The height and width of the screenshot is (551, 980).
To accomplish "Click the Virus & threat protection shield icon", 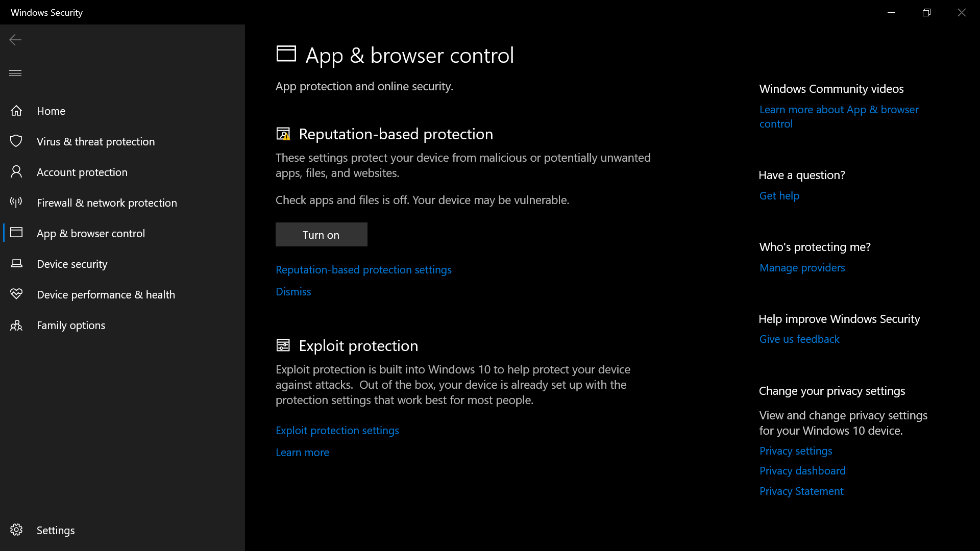I will coord(16,141).
